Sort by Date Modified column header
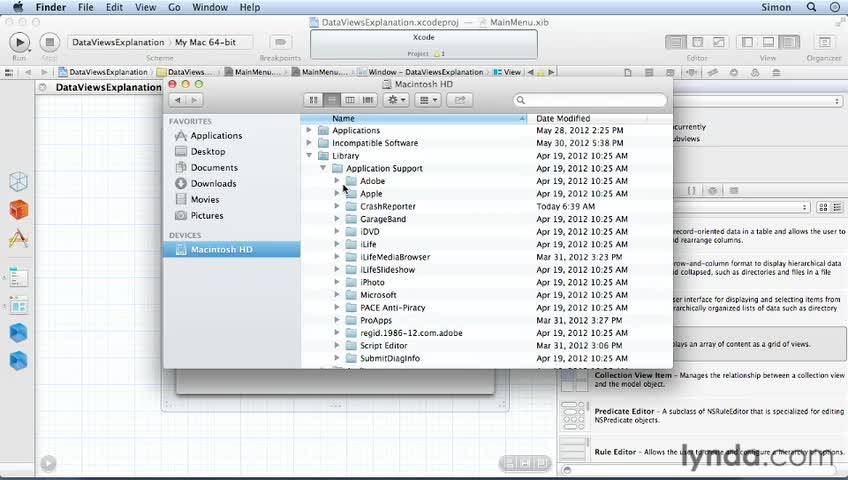The height and width of the screenshot is (480, 848). pyautogui.click(x=587, y=118)
